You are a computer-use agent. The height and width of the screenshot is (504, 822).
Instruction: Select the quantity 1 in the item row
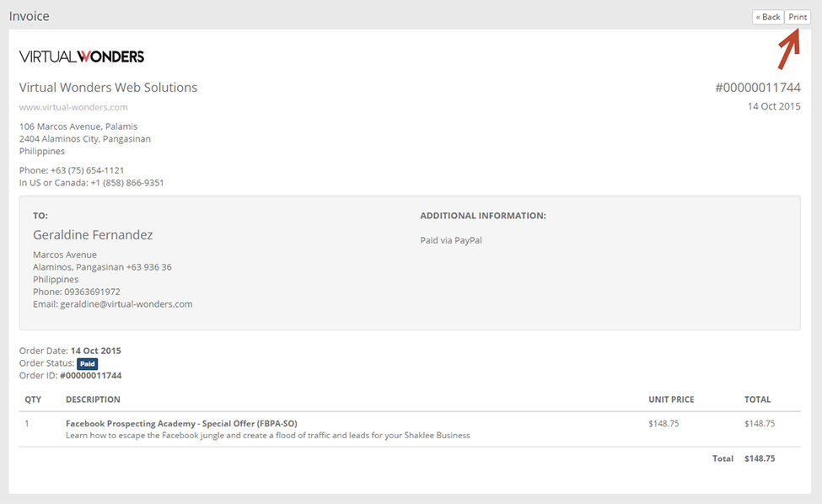[x=27, y=423]
